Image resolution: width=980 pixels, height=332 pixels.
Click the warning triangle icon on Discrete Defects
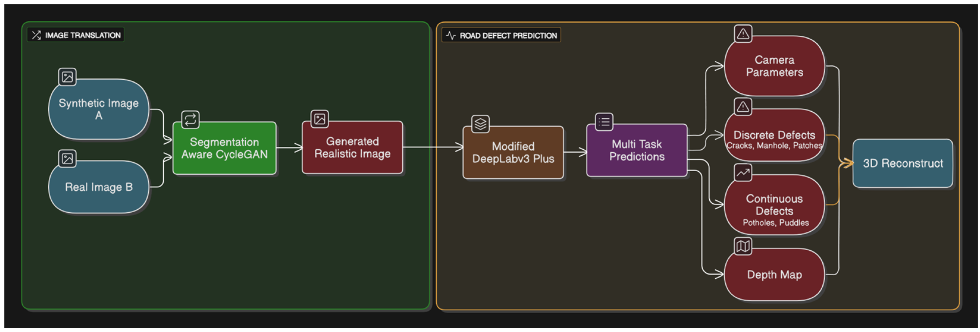pyautogui.click(x=743, y=107)
